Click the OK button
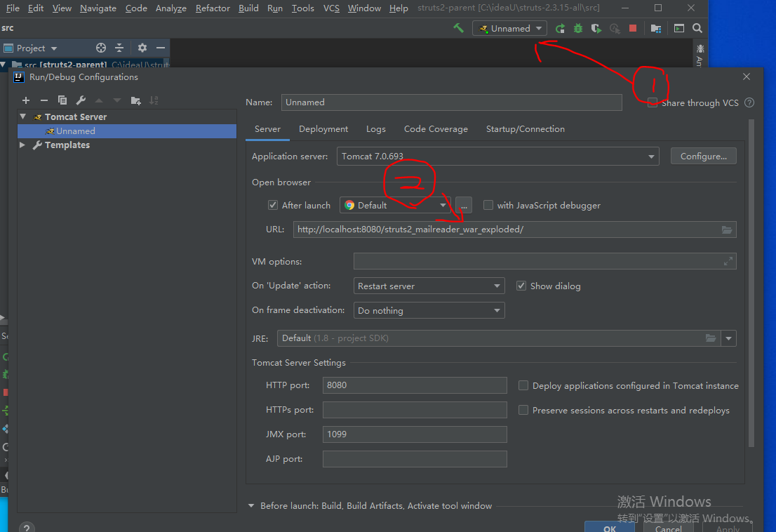 pyautogui.click(x=610, y=528)
